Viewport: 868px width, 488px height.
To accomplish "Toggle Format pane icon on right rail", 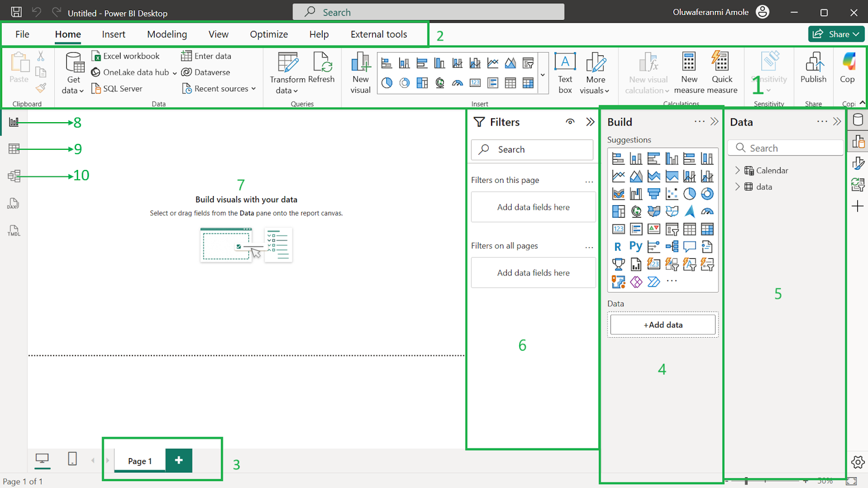I will (x=858, y=163).
